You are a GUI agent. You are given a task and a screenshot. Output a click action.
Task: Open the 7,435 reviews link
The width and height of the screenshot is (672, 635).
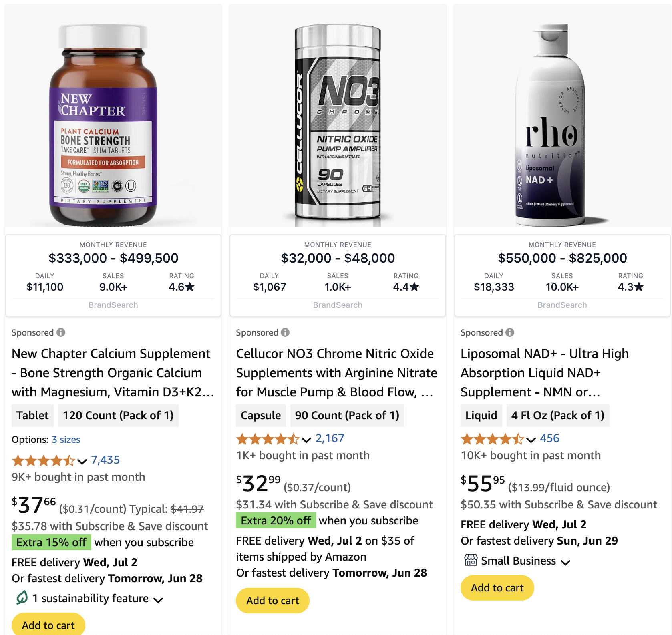coord(105,460)
